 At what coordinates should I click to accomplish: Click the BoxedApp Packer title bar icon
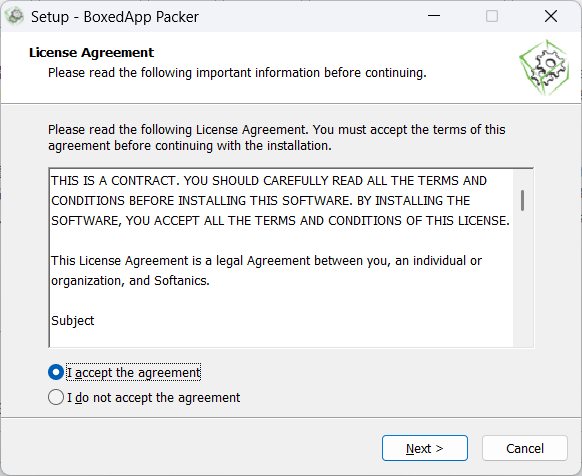tap(15, 17)
